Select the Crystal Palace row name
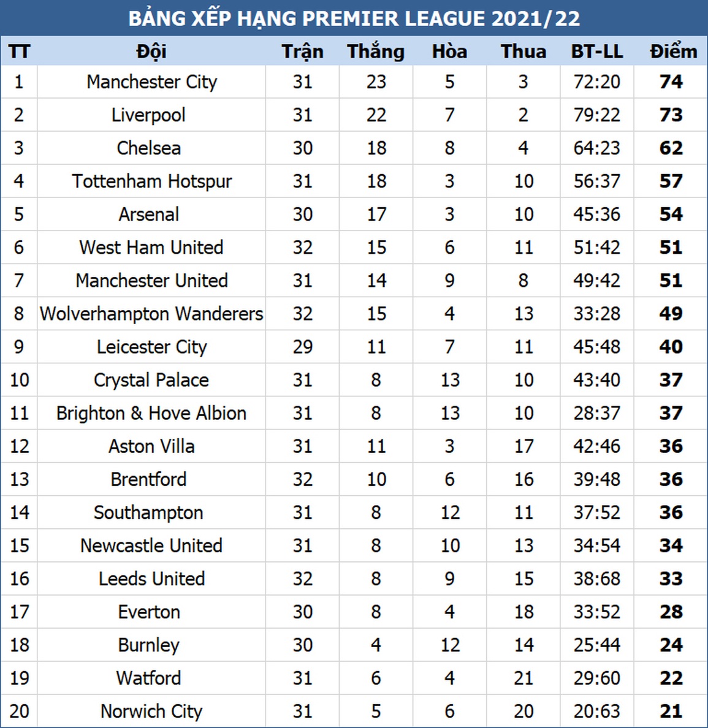The width and height of the screenshot is (708, 728). pyautogui.click(x=151, y=381)
